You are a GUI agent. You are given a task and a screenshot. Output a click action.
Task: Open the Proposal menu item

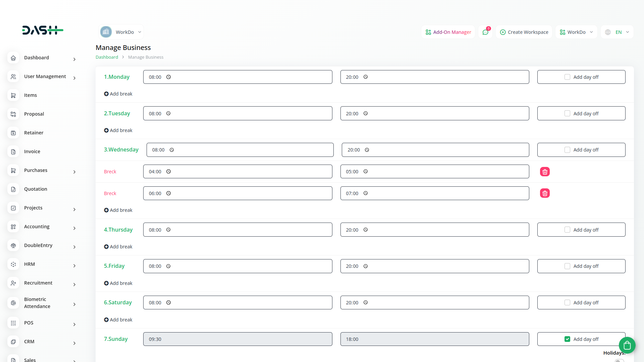[34, 114]
